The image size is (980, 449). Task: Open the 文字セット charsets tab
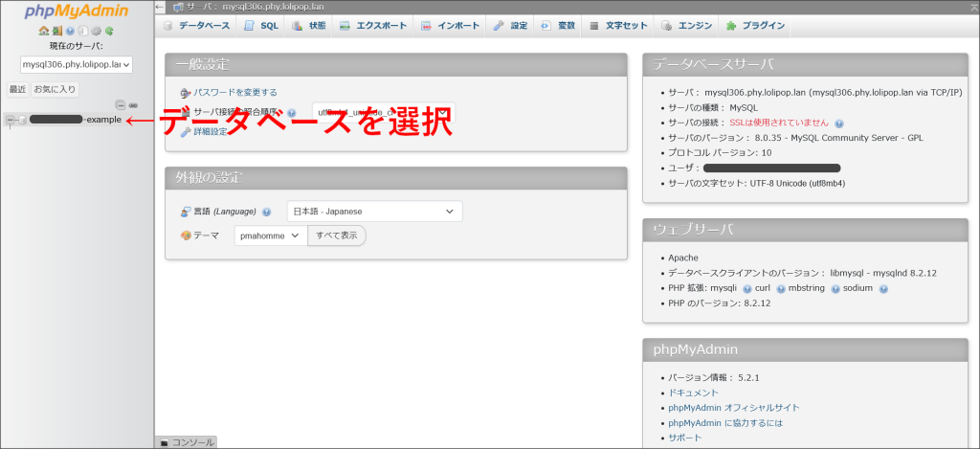pyautogui.click(x=619, y=26)
